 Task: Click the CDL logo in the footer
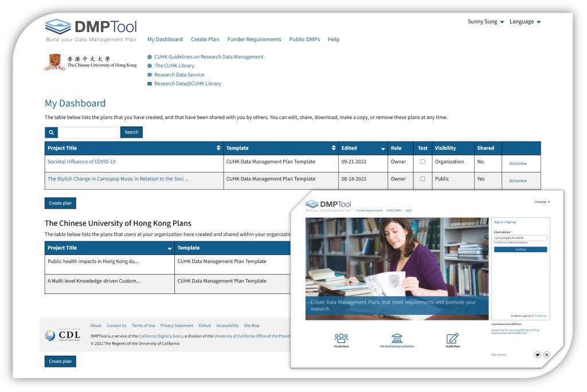pyautogui.click(x=62, y=335)
